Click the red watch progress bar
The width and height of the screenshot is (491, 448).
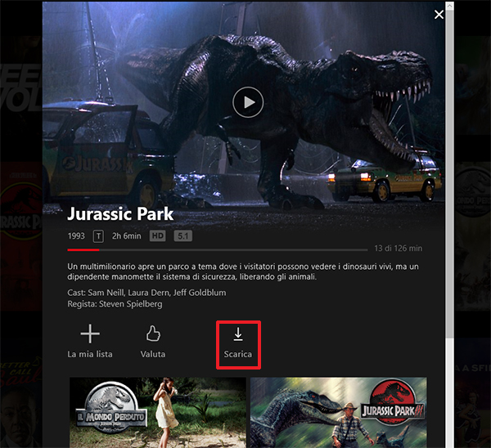tap(83, 249)
